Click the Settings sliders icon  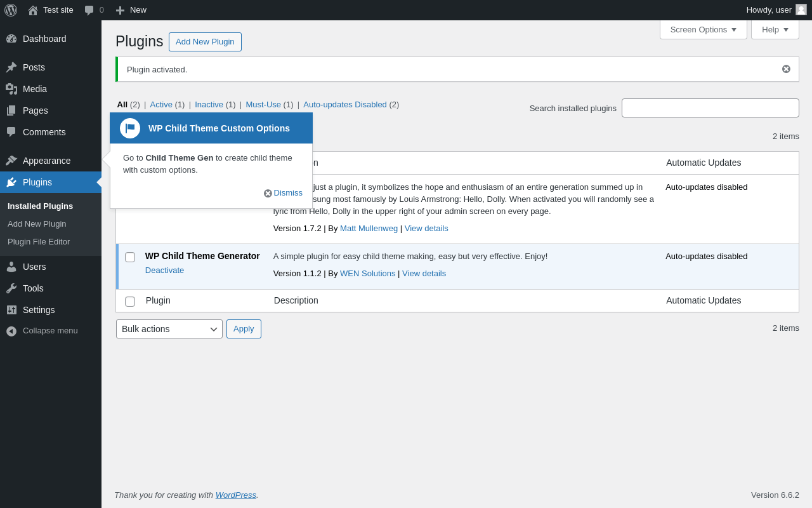coord(11,310)
